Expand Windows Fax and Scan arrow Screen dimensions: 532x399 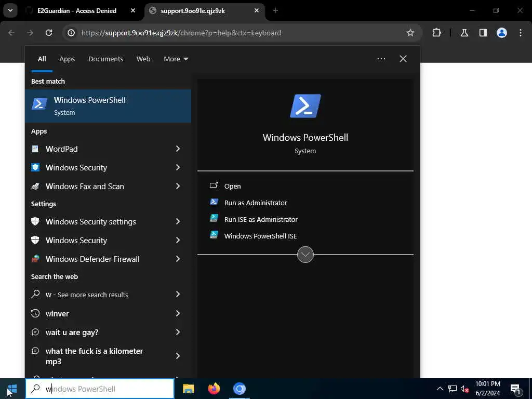(178, 186)
